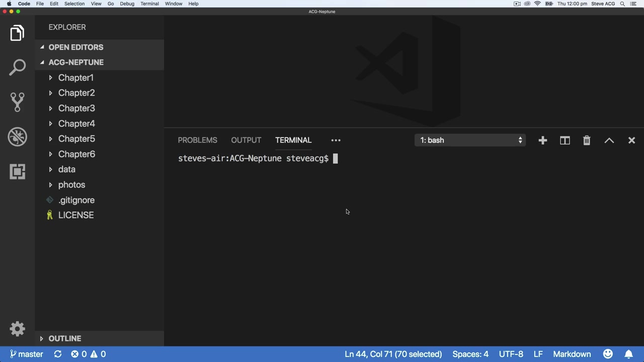Open the Apple menu
This screenshot has width=644, height=362.
pos(9,4)
